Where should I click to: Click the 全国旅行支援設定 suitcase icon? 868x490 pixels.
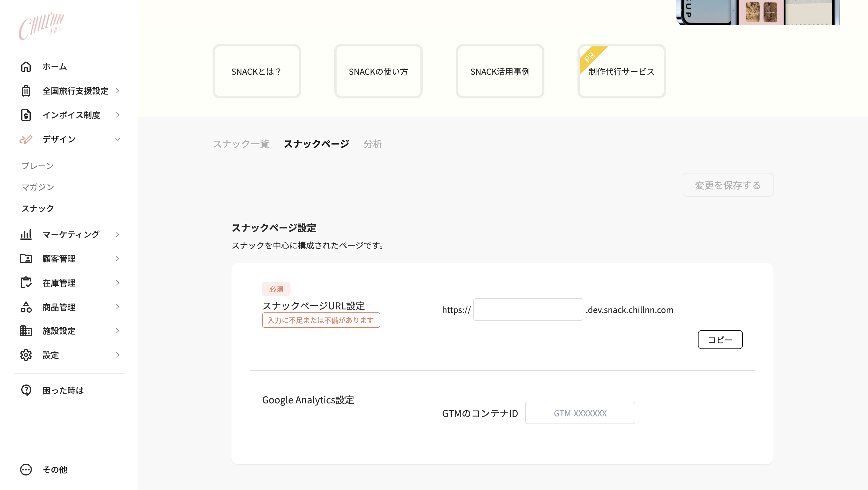point(26,91)
